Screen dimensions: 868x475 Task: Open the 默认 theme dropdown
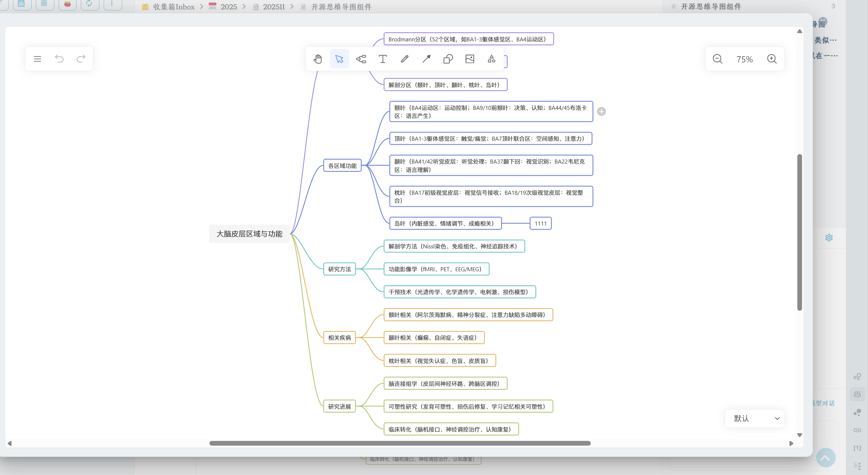755,418
